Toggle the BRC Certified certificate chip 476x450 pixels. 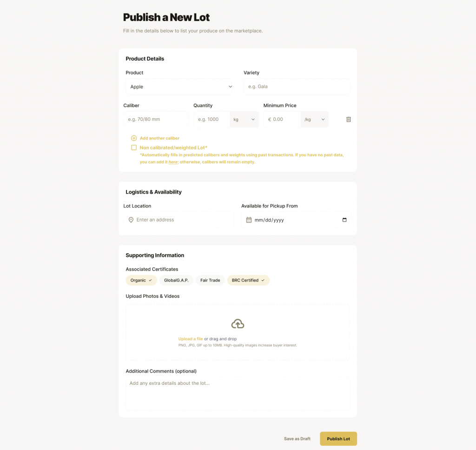coord(248,280)
